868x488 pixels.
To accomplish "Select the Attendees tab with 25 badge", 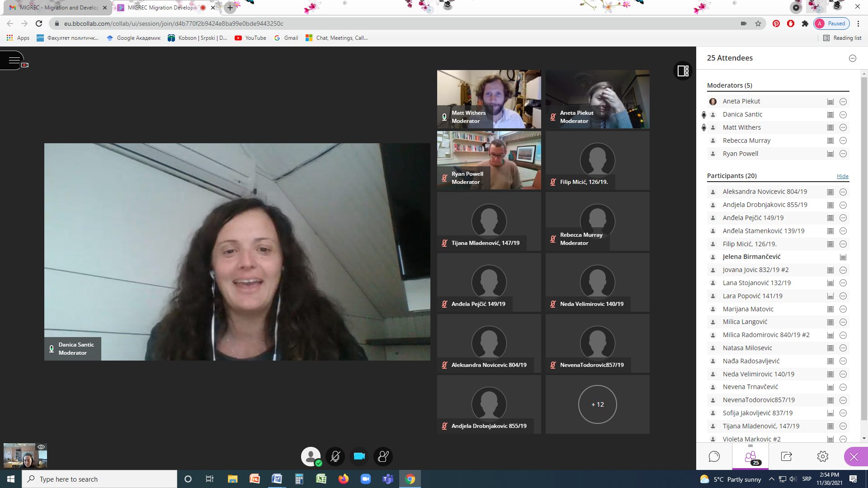I will [750, 457].
